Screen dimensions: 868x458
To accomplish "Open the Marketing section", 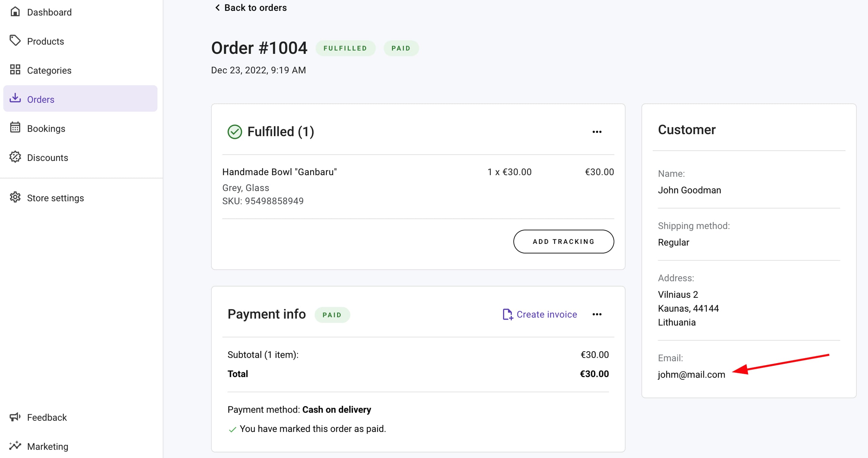I will pos(47,446).
